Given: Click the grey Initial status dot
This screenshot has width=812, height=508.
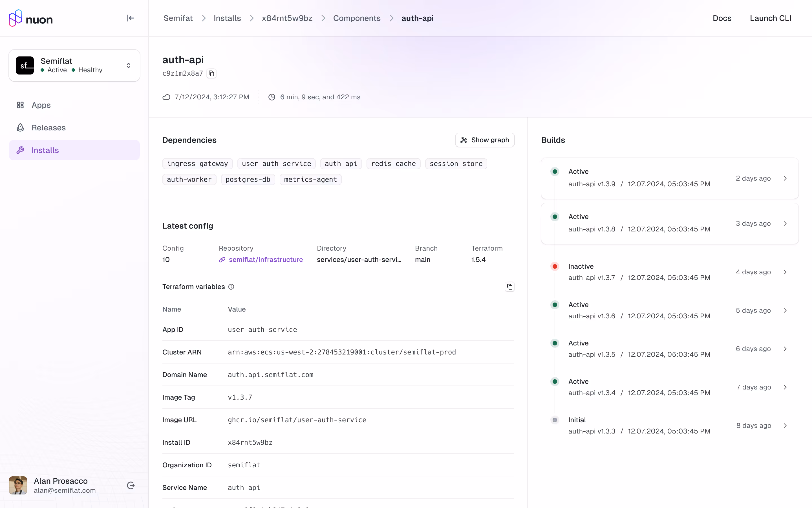Looking at the screenshot, I should (x=555, y=420).
